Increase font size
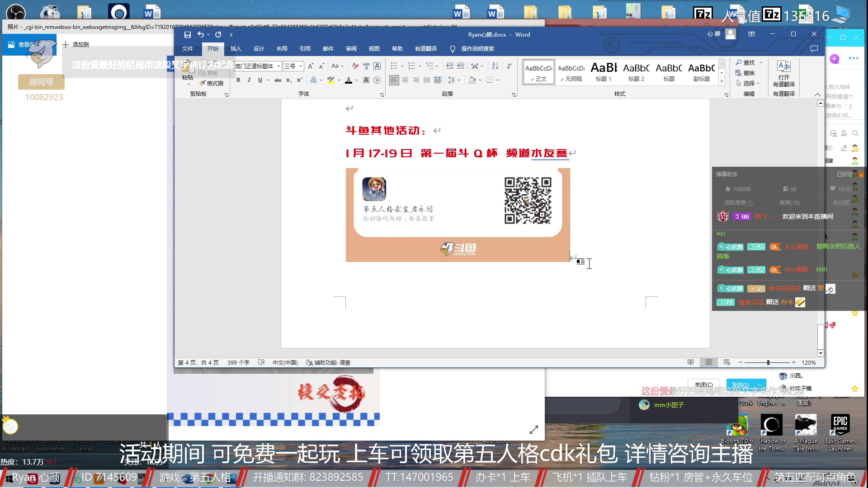 click(x=311, y=66)
